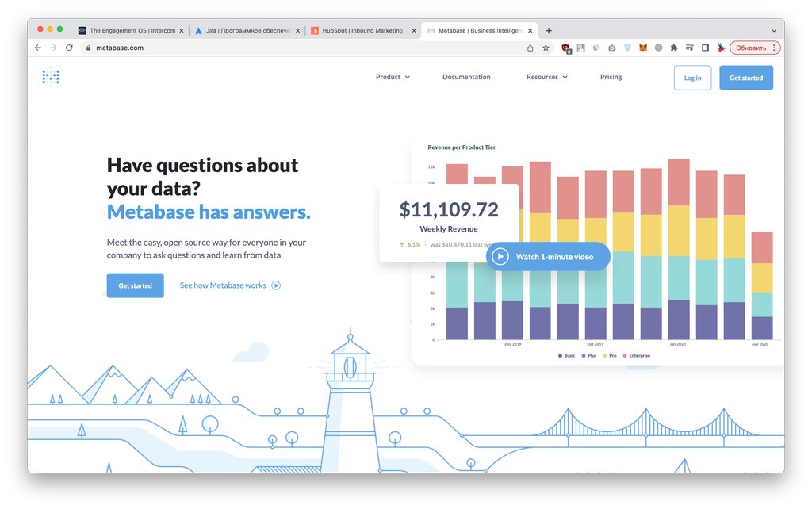This screenshot has width=812, height=509.
Task: Switch to the Jira tab
Action: click(247, 31)
